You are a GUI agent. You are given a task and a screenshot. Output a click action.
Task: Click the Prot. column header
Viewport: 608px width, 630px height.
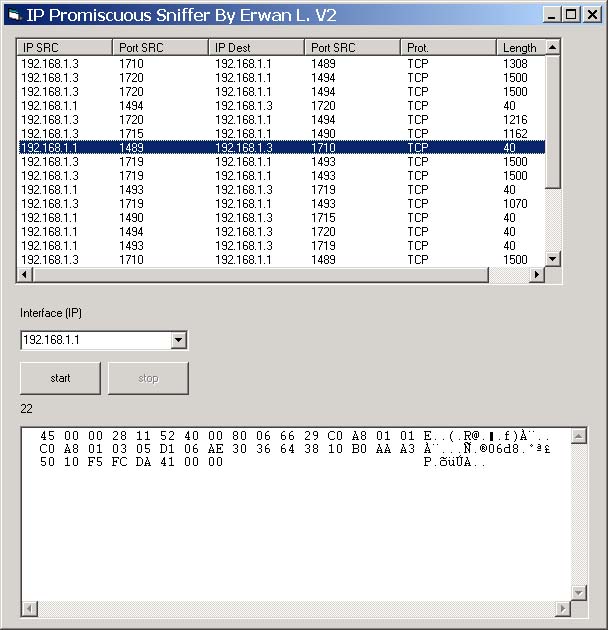pos(448,47)
